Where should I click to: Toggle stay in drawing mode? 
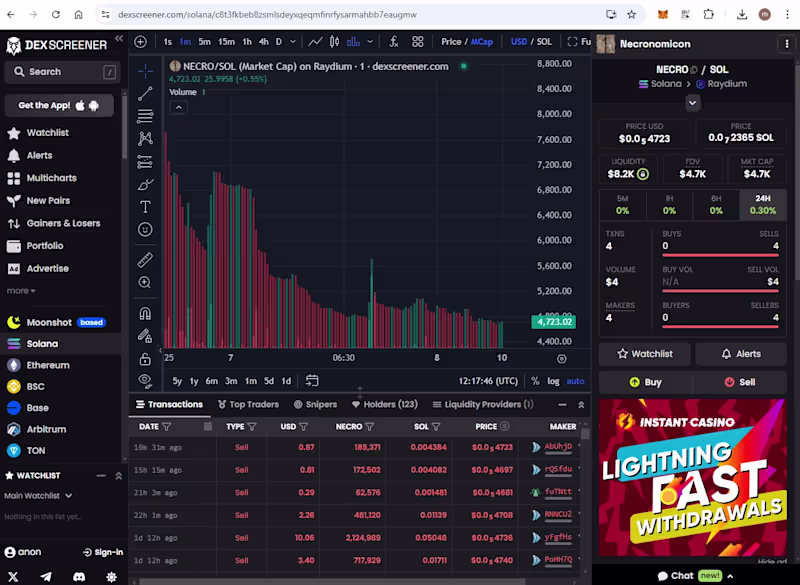pos(145,336)
